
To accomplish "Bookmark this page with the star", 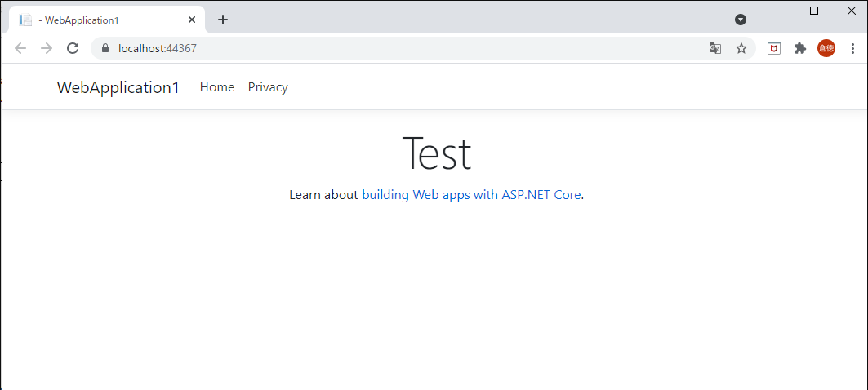I will coord(741,48).
